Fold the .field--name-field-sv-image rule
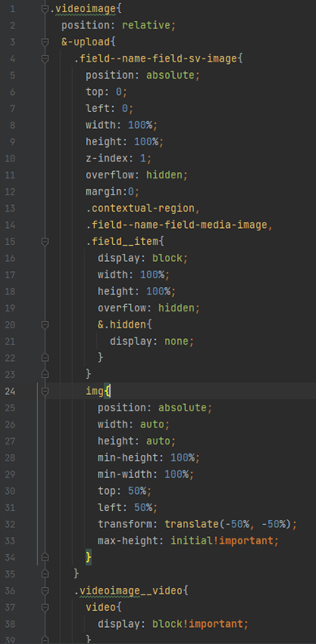Viewport: 316px width, 644px height. 45,58
